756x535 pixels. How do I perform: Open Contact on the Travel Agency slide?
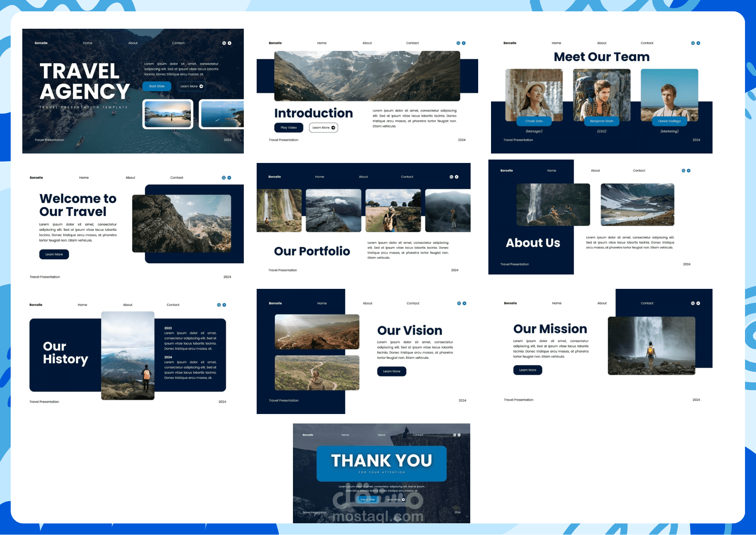tap(178, 43)
